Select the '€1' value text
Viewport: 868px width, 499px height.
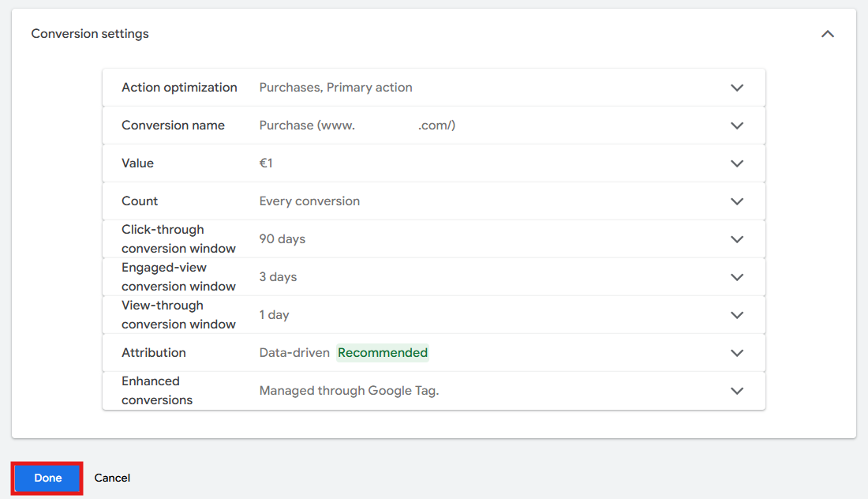(x=266, y=163)
